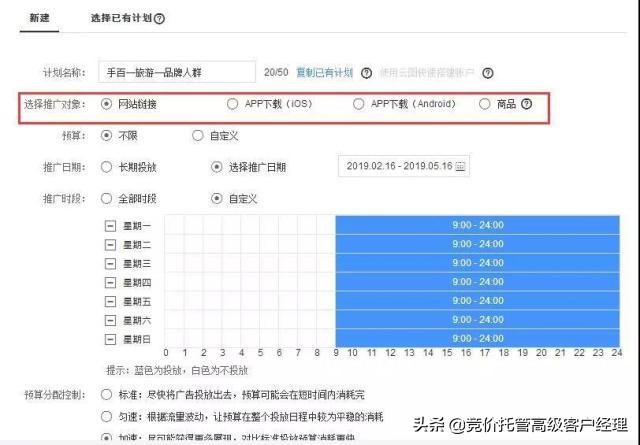Select 长期投放 for promotion date
This screenshot has height=445, width=640.
[x=107, y=167]
